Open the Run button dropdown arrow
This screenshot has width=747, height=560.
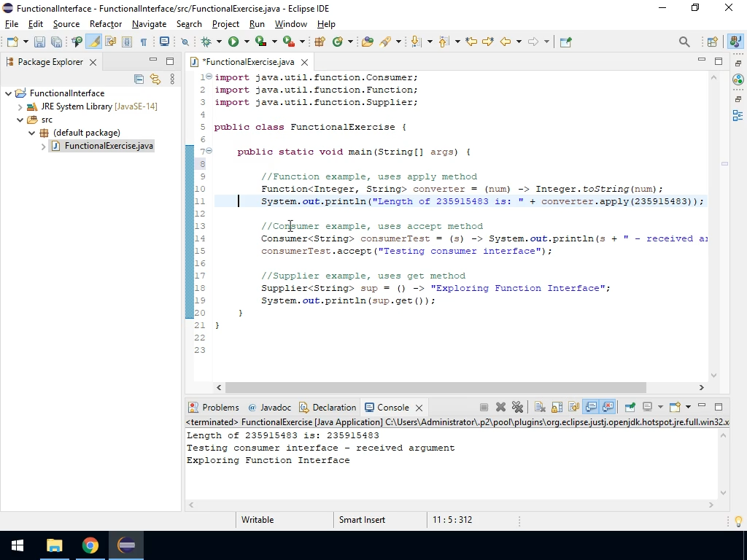point(246,42)
